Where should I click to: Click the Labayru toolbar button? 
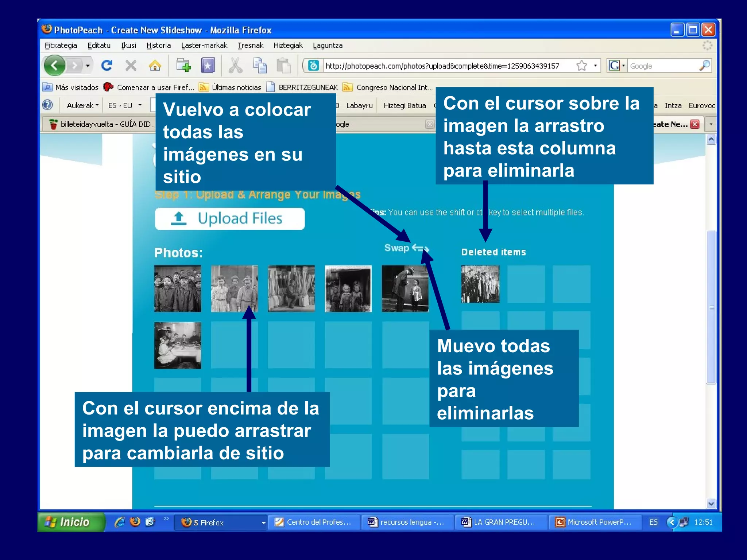click(359, 105)
